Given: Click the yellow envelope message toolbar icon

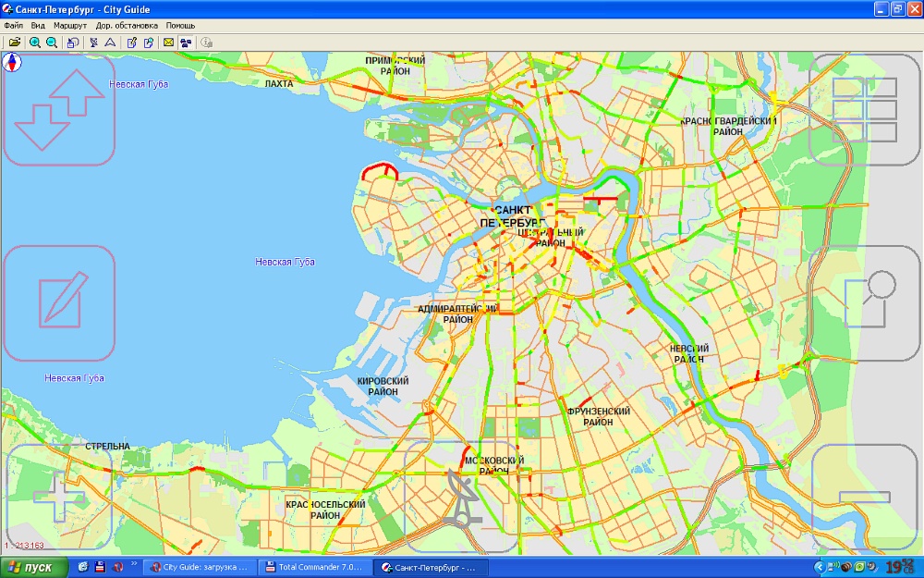Looking at the screenshot, I should [x=169, y=43].
